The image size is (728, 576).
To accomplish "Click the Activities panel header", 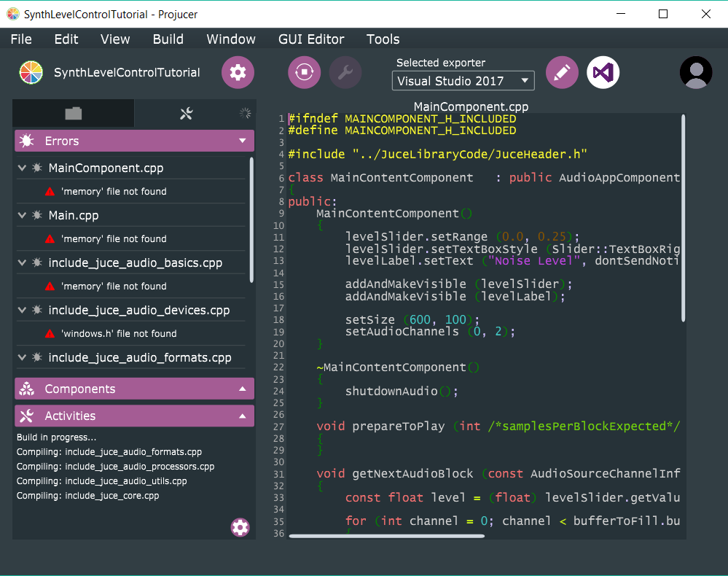I will tap(135, 416).
